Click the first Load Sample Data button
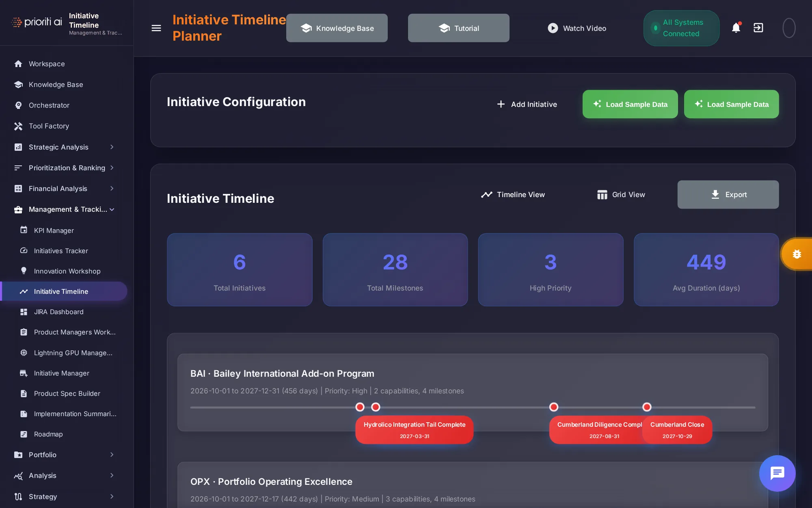 click(630, 104)
